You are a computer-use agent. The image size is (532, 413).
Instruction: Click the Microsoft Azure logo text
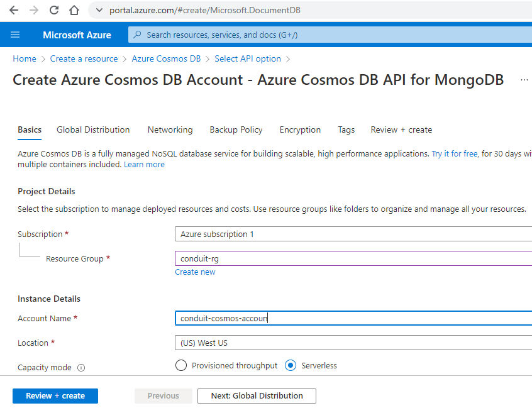click(x=77, y=35)
